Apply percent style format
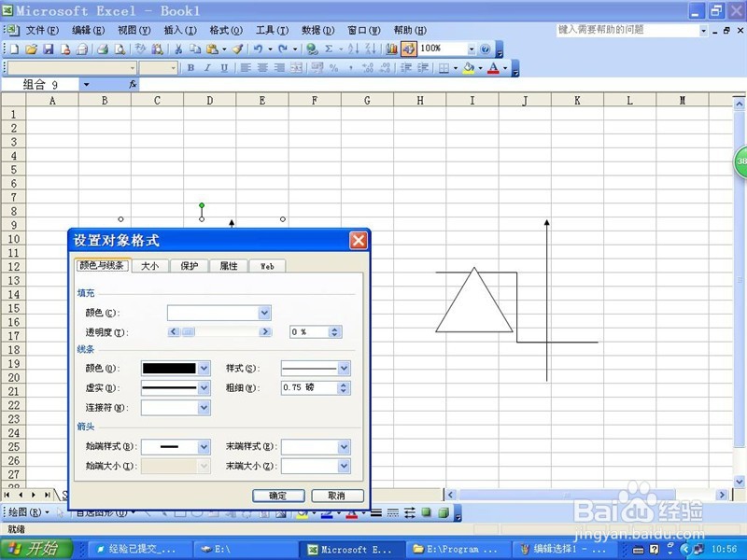 click(x=334, y=68)
